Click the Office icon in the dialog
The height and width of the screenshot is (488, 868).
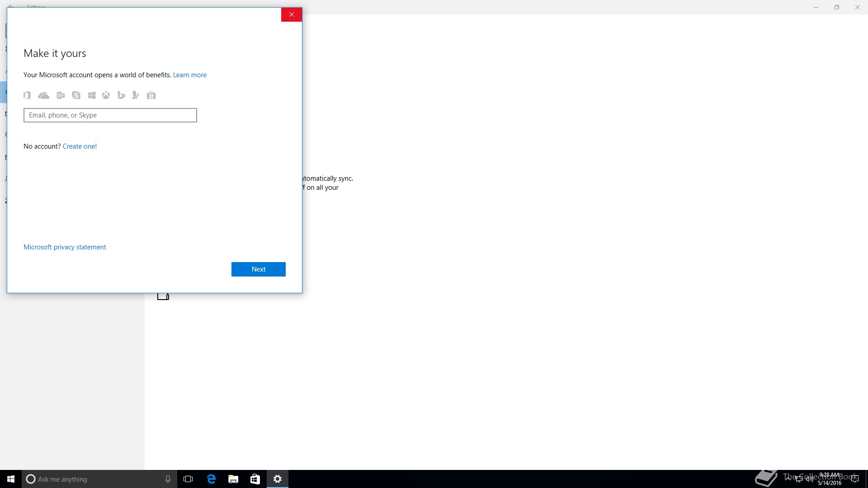[x=27, y=95]
